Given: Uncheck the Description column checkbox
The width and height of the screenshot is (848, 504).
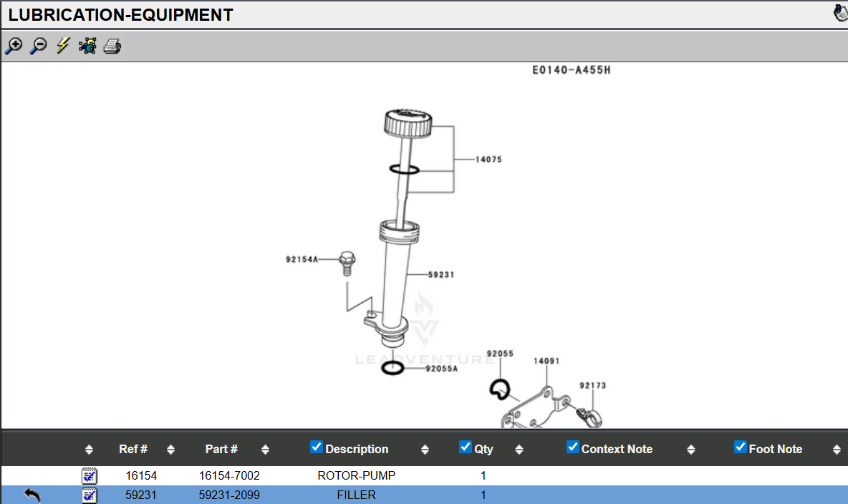Looking at the screenshot, I should point(317,447).
